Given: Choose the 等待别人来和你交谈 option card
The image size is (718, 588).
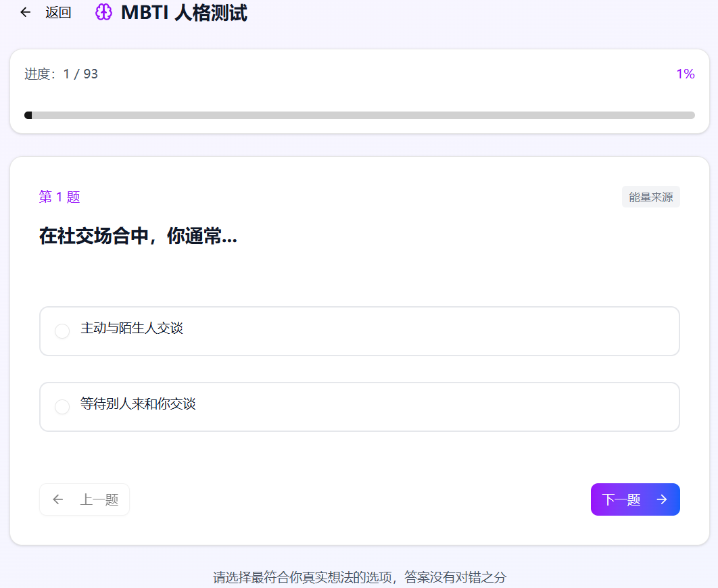Looking at the screenshot, I should (x=360, y=407).
